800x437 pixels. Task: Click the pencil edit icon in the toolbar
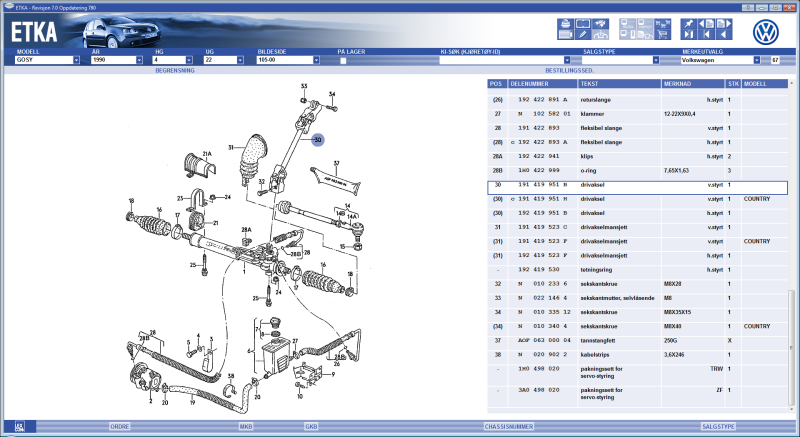point(583,34)
